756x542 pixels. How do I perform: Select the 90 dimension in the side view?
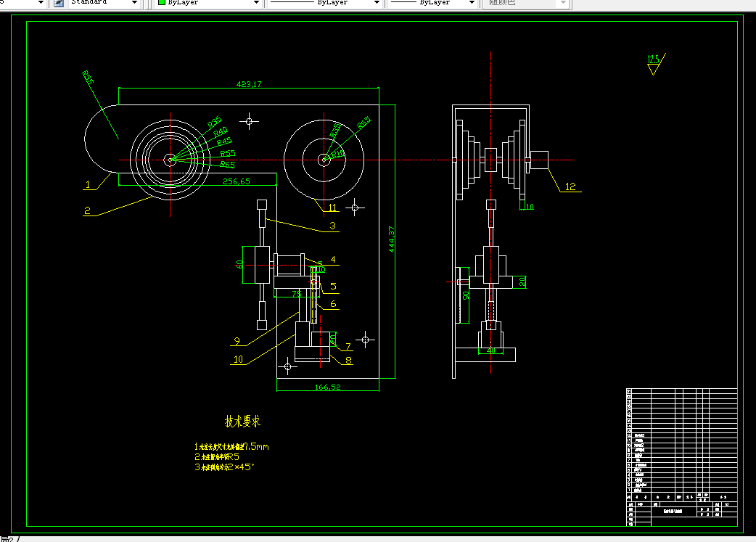(466, 295)
